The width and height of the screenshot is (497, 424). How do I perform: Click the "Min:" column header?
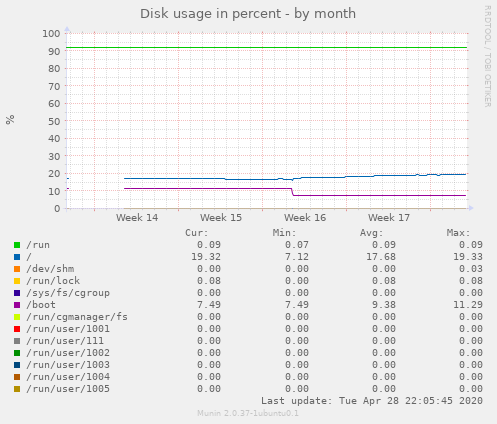point(284,233)
